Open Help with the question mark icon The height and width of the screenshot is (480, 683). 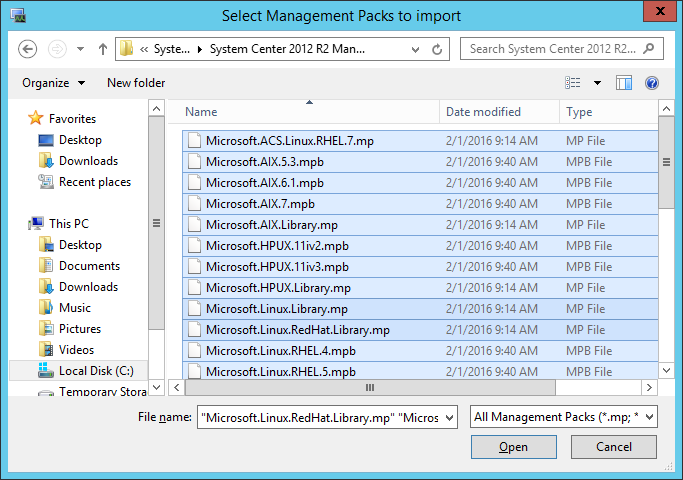[x=652, y=83]
